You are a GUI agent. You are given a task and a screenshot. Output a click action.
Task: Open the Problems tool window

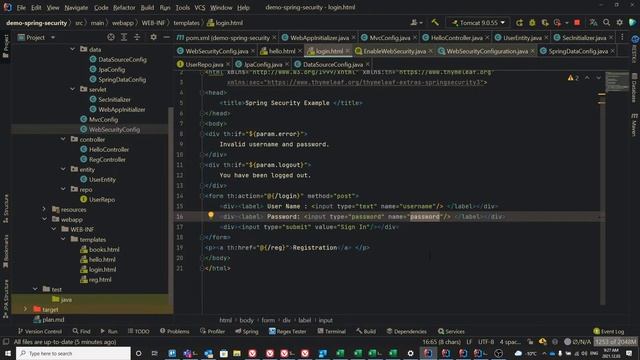175,331
